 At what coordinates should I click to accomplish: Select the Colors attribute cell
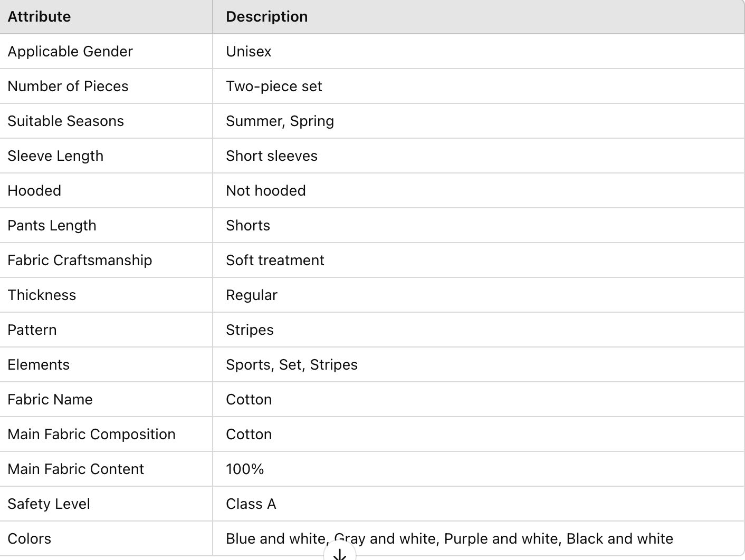tap(30, 539)
